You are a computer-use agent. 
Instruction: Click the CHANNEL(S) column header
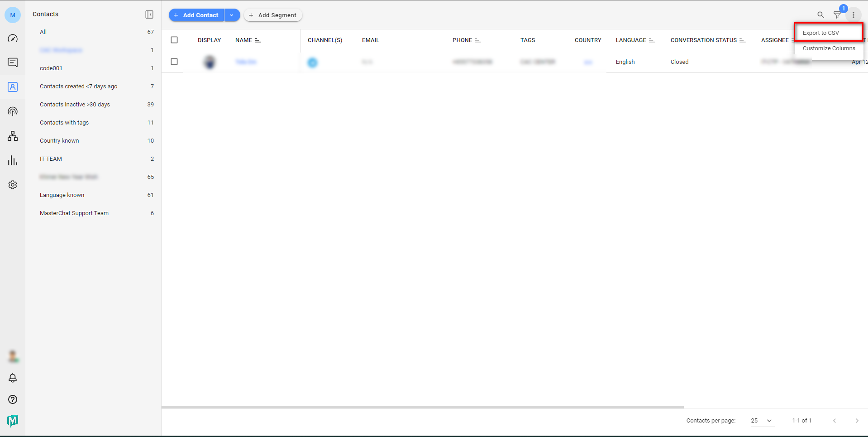pos(325,40)
